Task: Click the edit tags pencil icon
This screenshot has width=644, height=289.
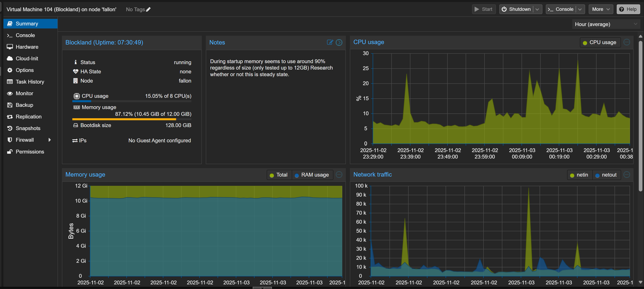Action: (148, 9)
